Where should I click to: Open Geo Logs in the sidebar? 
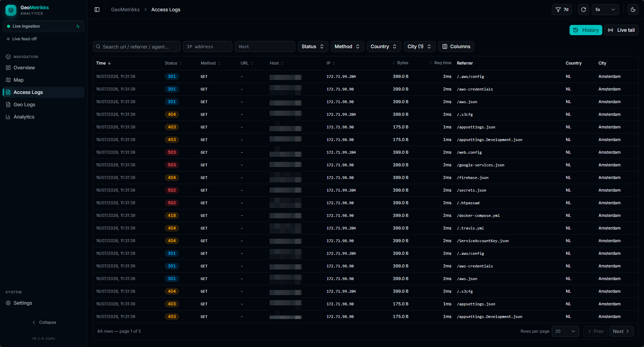(43, 105)
